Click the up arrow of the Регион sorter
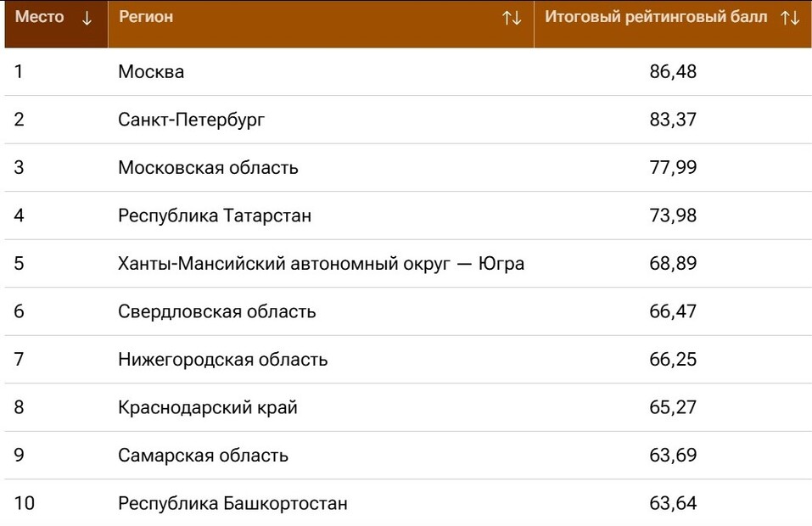This screenshot has height=526, width=812. coord(507,17)
